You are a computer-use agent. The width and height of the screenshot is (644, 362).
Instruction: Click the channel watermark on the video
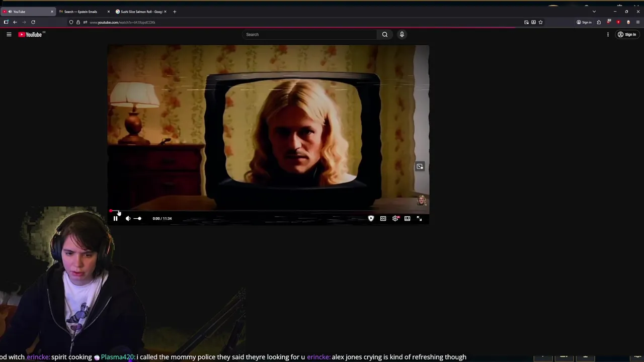(x=422, y=200)
